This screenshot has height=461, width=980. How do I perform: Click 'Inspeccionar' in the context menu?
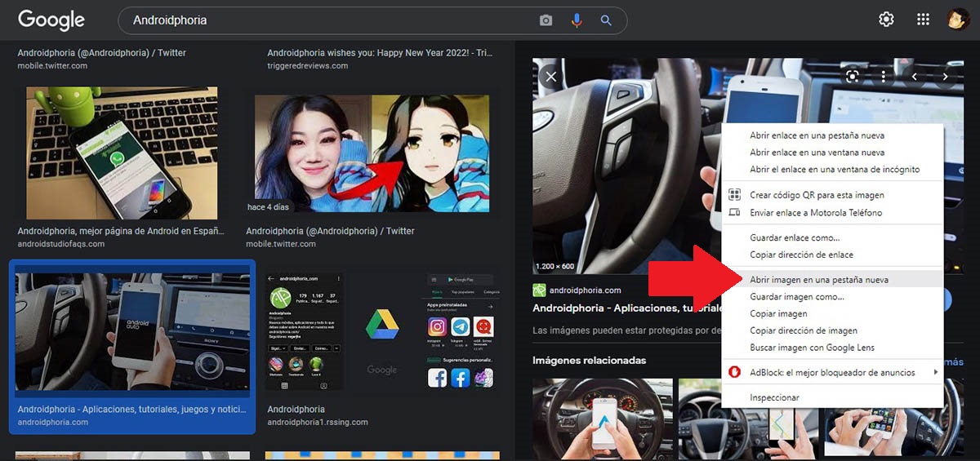pos(774,397)
